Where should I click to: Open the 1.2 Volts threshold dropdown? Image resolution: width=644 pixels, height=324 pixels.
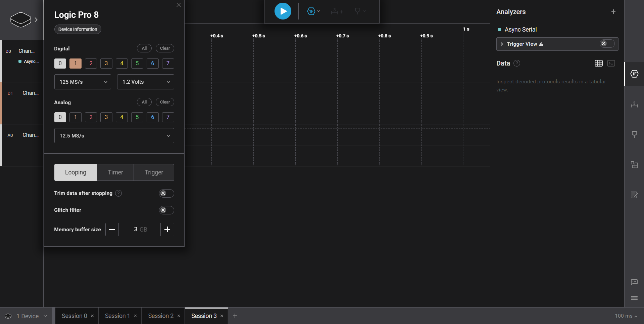[x=146, y=82]
